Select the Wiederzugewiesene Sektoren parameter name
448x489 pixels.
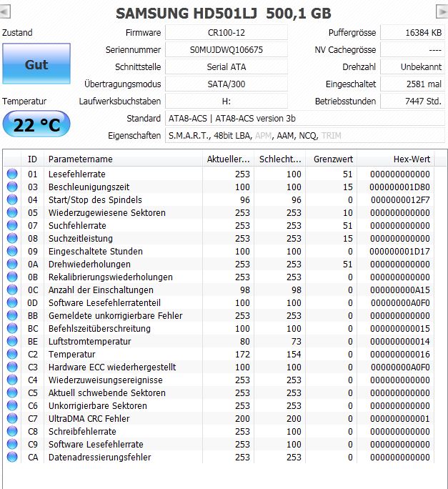107,213
